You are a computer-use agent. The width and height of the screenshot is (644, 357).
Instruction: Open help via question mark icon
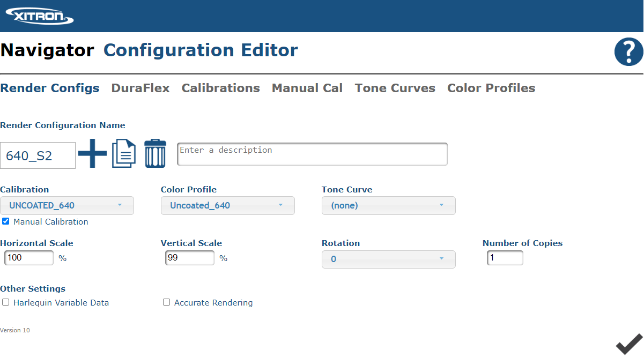click(628, 52)
